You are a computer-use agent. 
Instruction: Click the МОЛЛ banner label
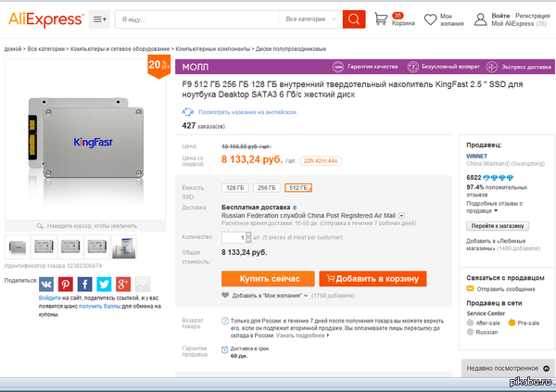[195, 67]
